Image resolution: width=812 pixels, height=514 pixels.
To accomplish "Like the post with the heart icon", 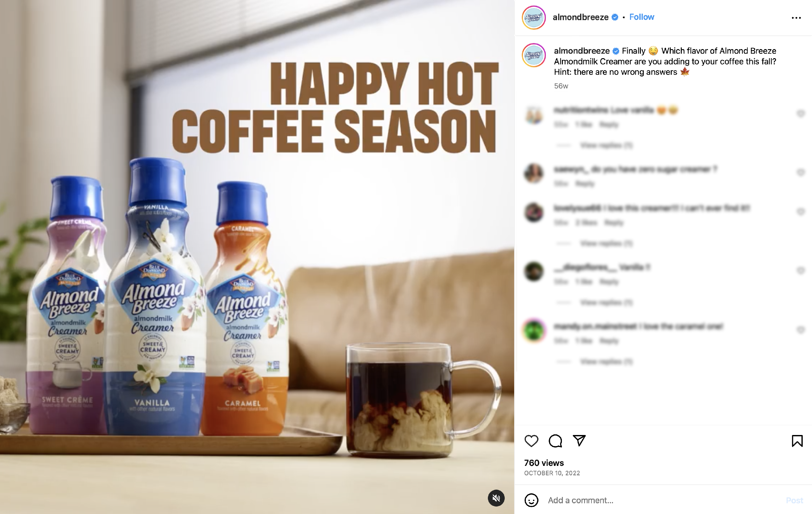I will [531, 441].
